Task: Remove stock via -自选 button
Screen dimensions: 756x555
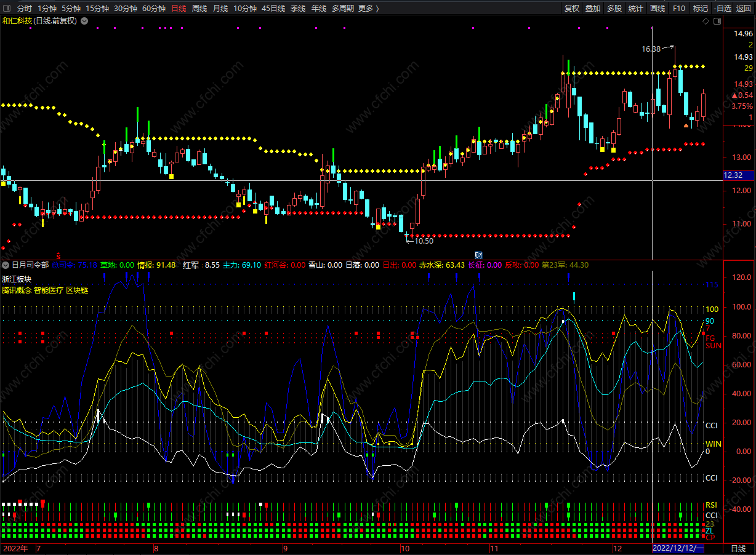Action: [x=722, y=9]
